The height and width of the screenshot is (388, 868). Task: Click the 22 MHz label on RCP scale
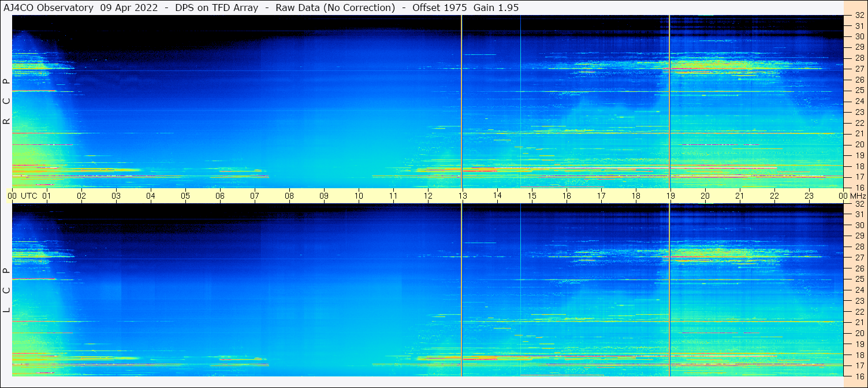click(859, 123)
